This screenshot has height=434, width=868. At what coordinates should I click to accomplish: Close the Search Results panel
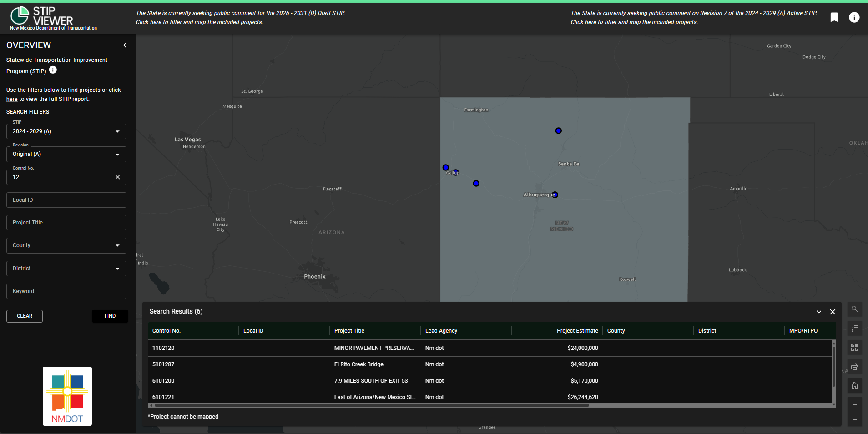click(833, 312)
